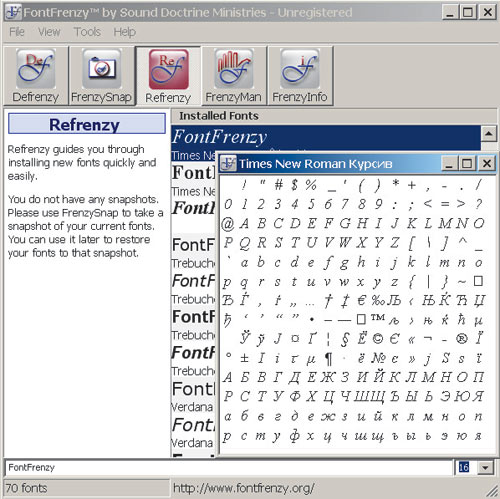
Task: Click the Installed Fonts header
Action: pyautogui.click(x=219, y=116)
